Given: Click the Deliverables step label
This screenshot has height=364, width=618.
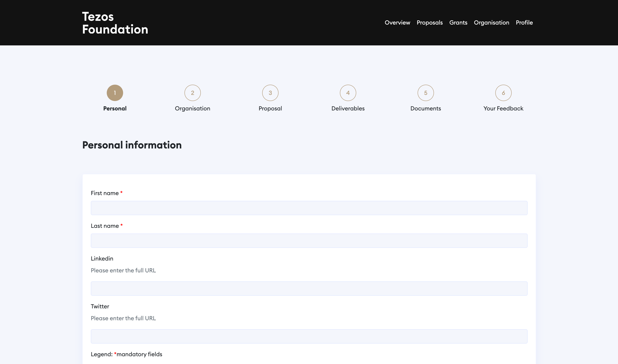Looking at the screenshot, I should pos(348,108).
